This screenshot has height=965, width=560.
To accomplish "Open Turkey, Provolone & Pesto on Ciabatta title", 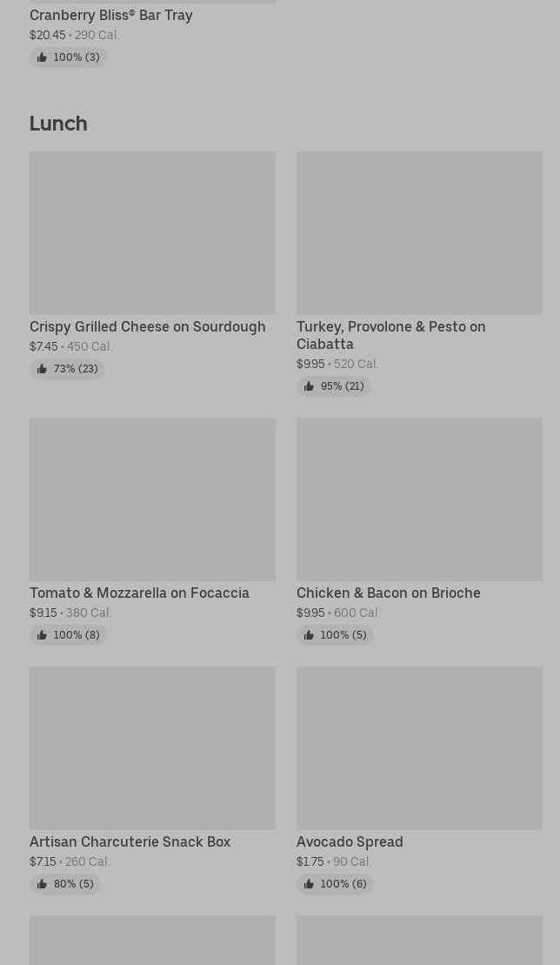I will 391,335.
